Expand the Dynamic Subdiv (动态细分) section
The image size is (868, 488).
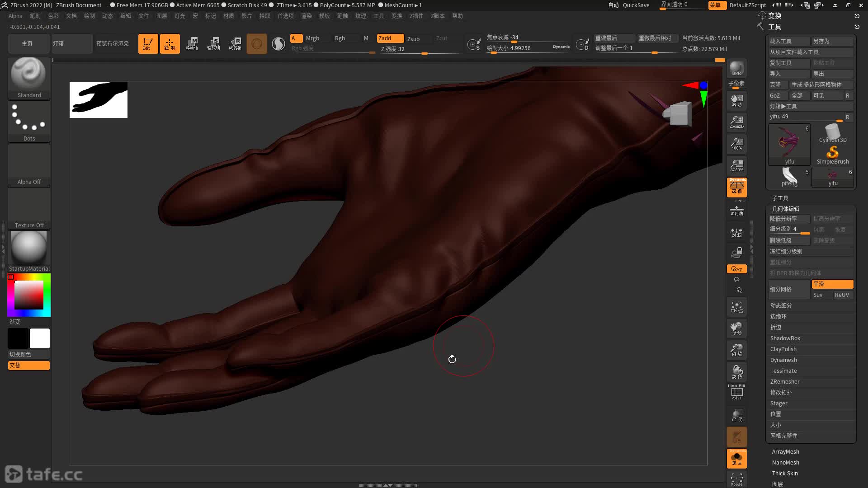pyautogui.click(x=781, y=306)
